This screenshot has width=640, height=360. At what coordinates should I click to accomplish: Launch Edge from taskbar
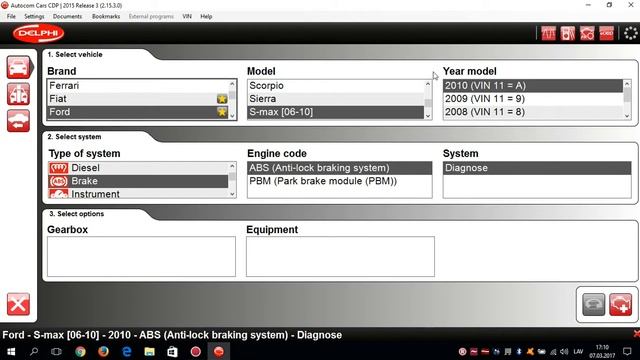127,351
